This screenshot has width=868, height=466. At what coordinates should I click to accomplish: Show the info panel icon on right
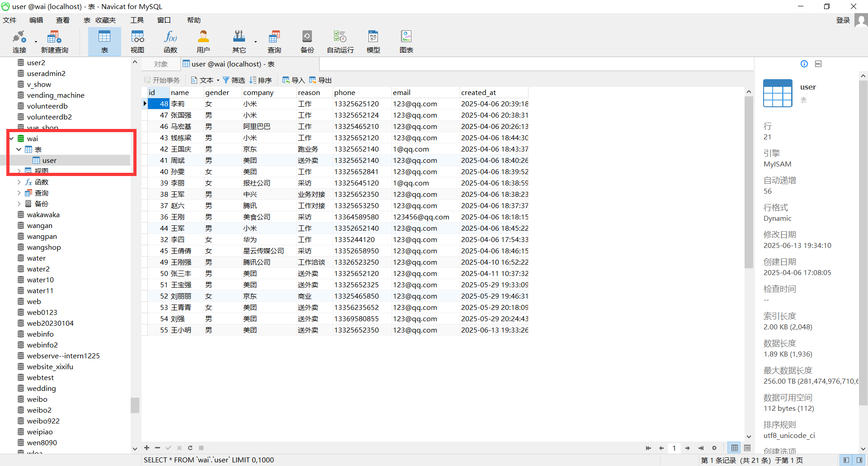pos(804,64)
